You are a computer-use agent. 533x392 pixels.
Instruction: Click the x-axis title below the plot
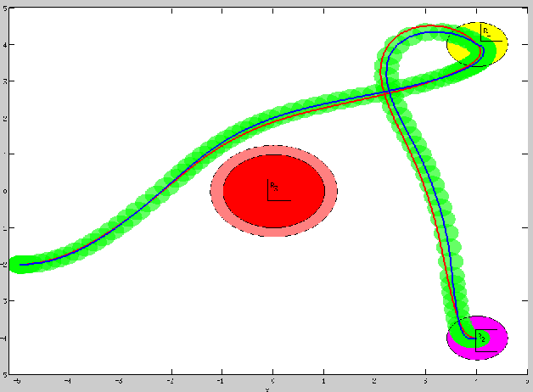click(267, 389)
